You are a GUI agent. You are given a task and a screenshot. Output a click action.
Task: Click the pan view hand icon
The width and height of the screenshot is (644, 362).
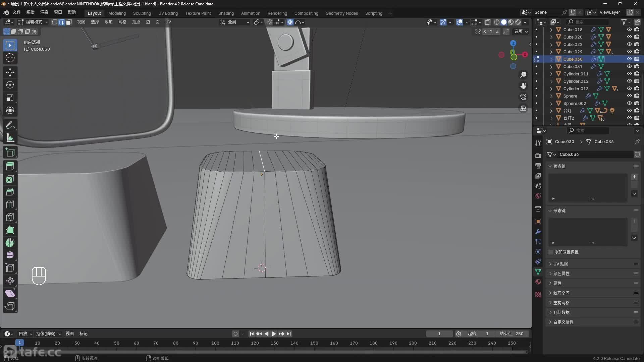click(x=523, y=86)
